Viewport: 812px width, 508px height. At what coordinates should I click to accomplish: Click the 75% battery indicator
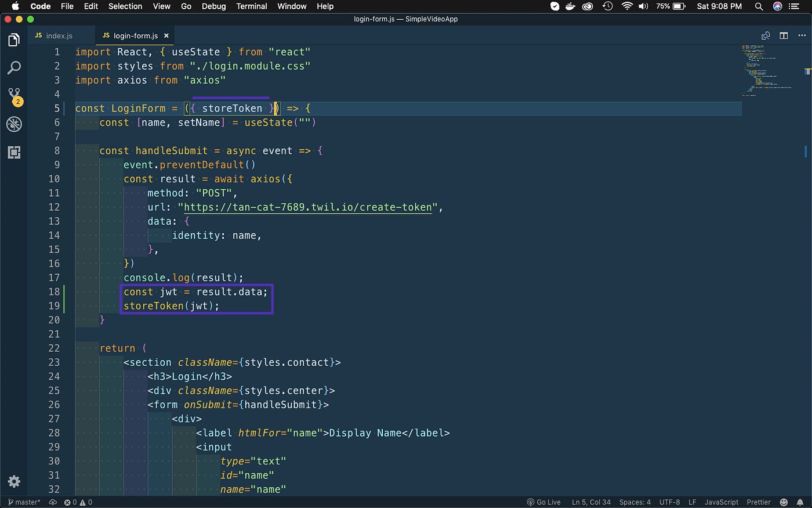(671, 6)
